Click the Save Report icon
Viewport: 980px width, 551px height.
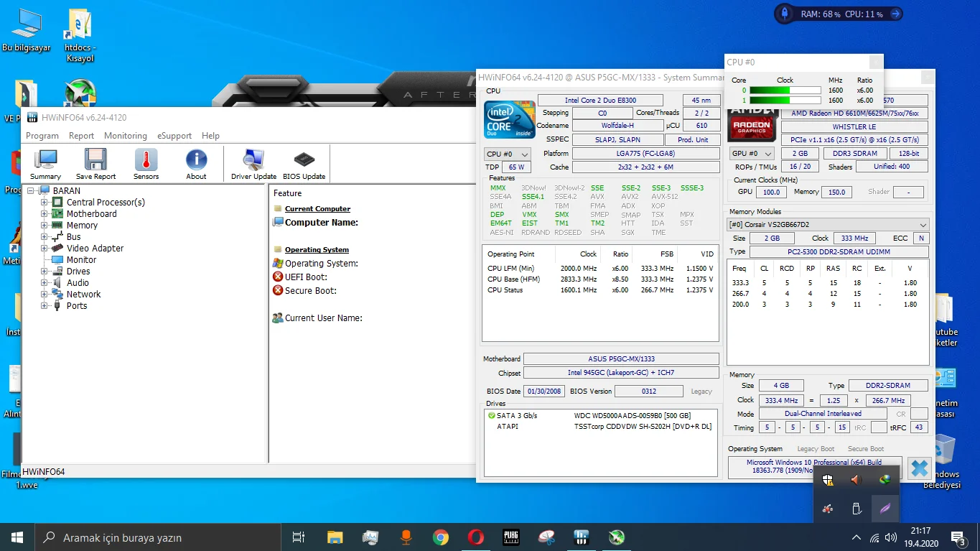click(95, 163)
